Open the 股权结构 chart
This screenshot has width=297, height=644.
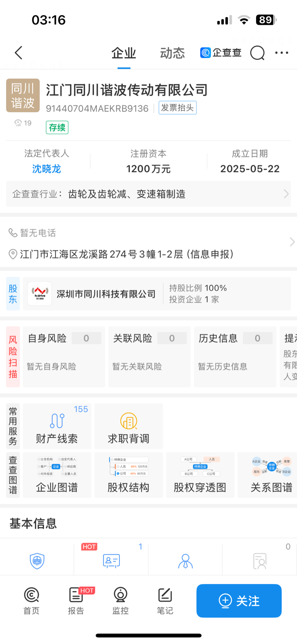128,475
